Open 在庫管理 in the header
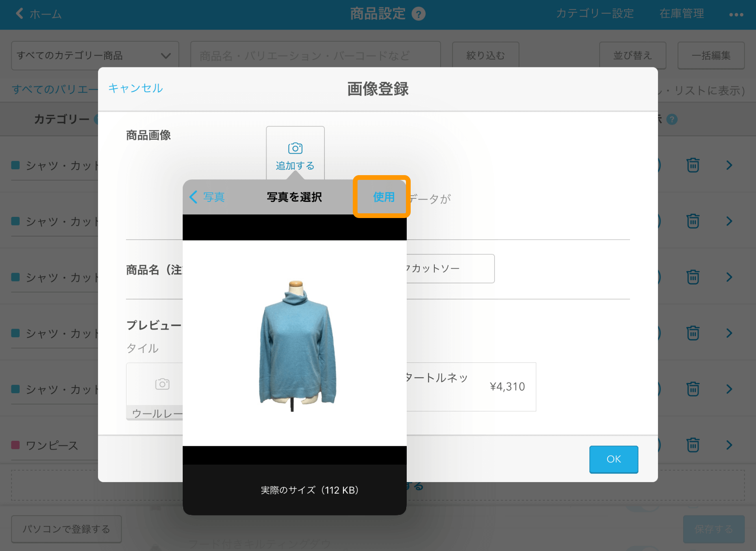Image resolution: width=756 pixels, height=551 pixels. tap(682, 14)
